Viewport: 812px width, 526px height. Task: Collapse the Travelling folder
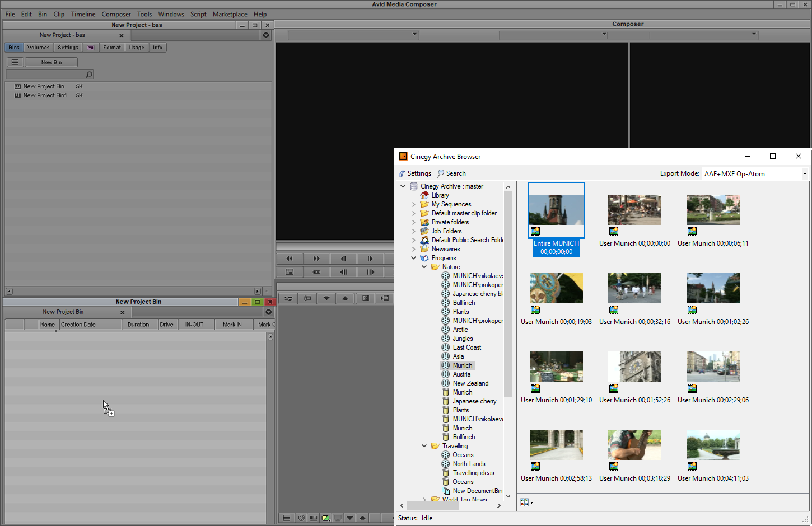click(424, 446)
